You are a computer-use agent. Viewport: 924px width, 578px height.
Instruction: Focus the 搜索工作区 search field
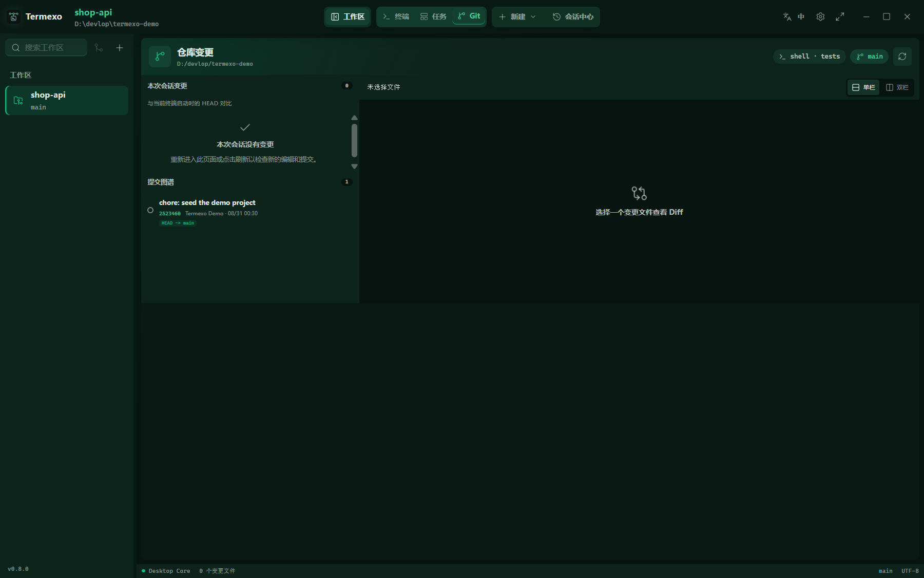46,47
